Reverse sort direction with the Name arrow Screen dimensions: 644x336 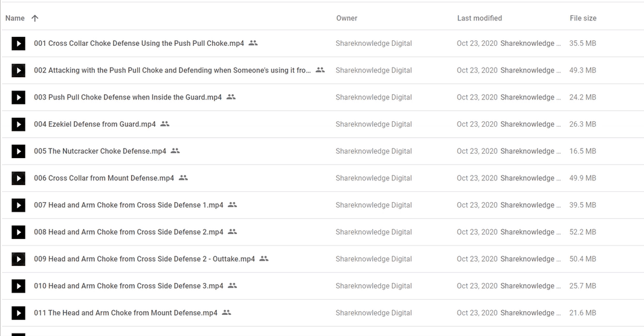point(35,18)
